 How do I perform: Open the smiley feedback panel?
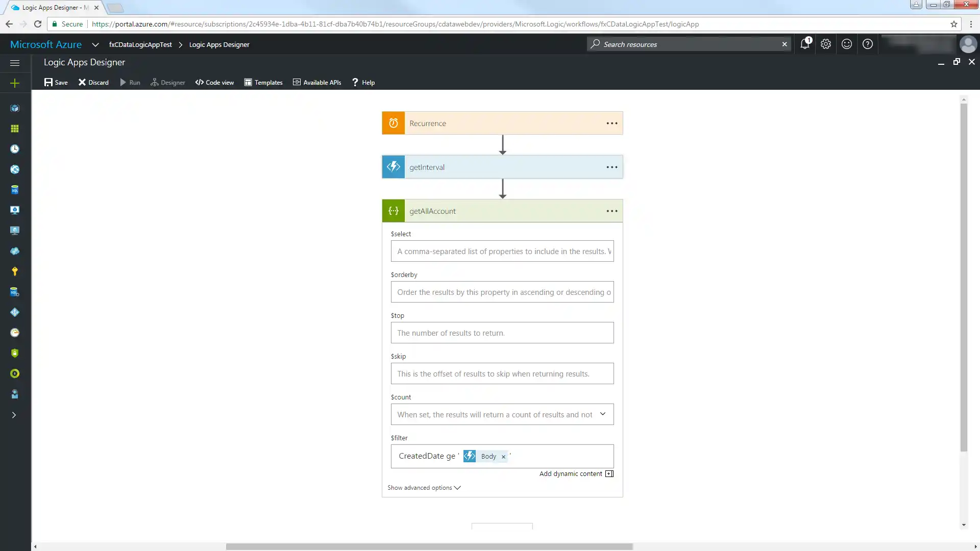(847, 44)
